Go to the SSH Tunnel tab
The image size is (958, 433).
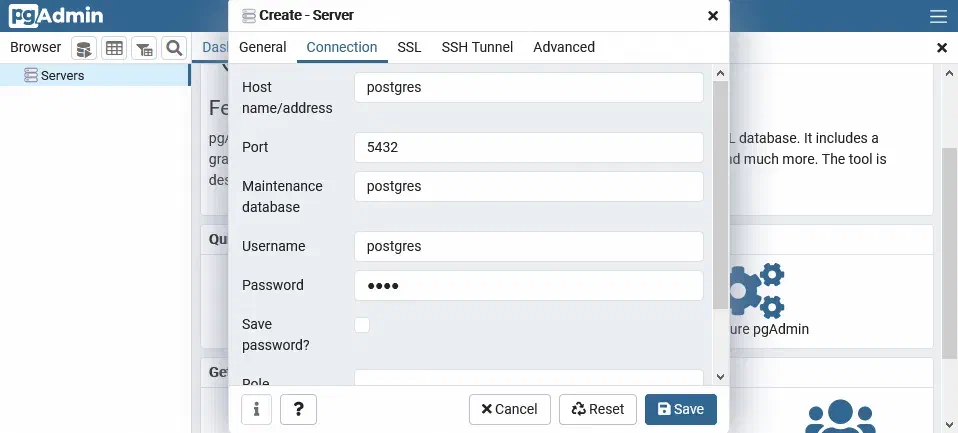pos(477,47)
